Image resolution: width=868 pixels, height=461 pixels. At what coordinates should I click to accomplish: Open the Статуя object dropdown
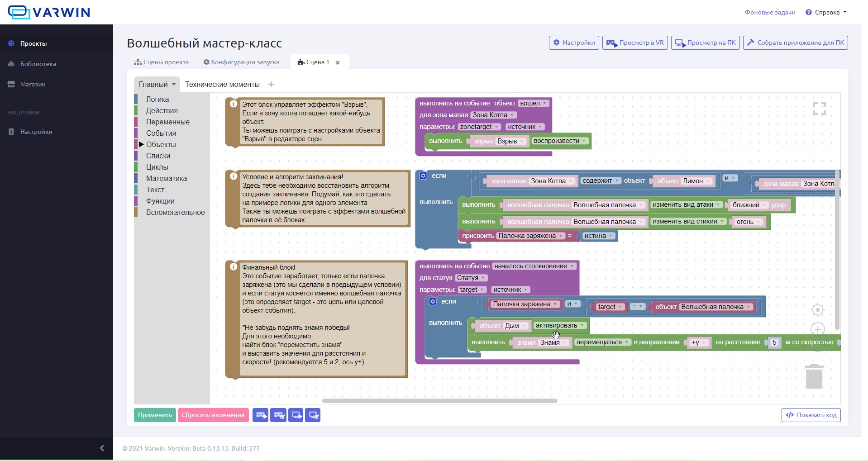(x=471, y=278)
